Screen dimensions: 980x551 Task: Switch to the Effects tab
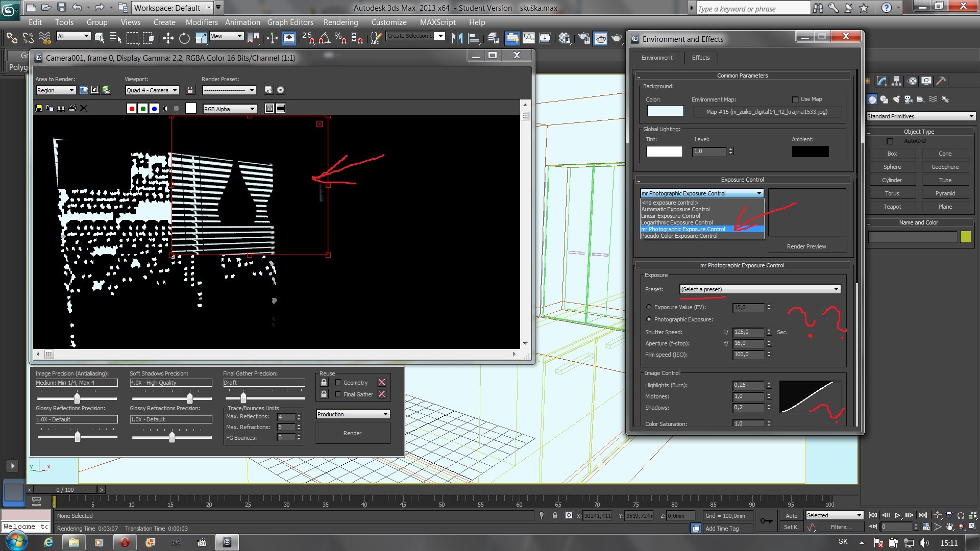click(700, 58)
